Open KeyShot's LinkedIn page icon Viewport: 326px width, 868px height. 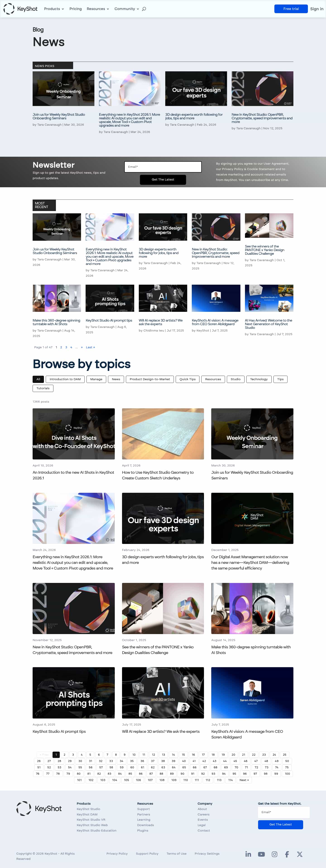pos(248,854)
